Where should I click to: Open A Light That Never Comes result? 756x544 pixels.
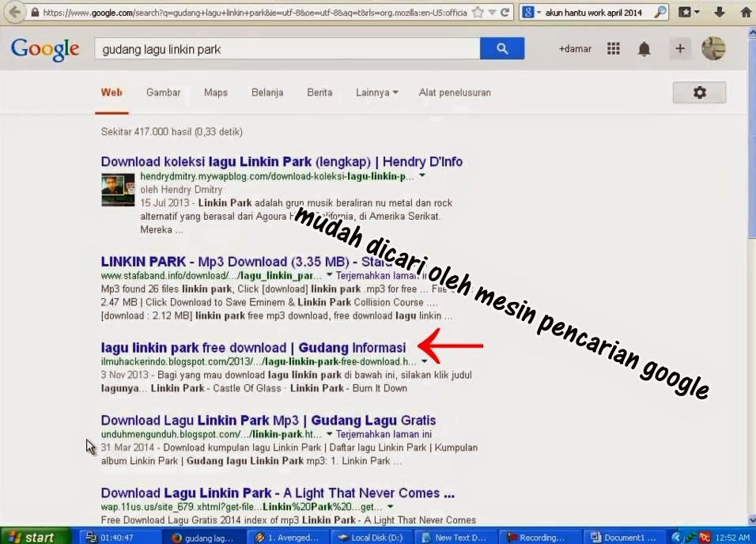click(x=278, y=493)
